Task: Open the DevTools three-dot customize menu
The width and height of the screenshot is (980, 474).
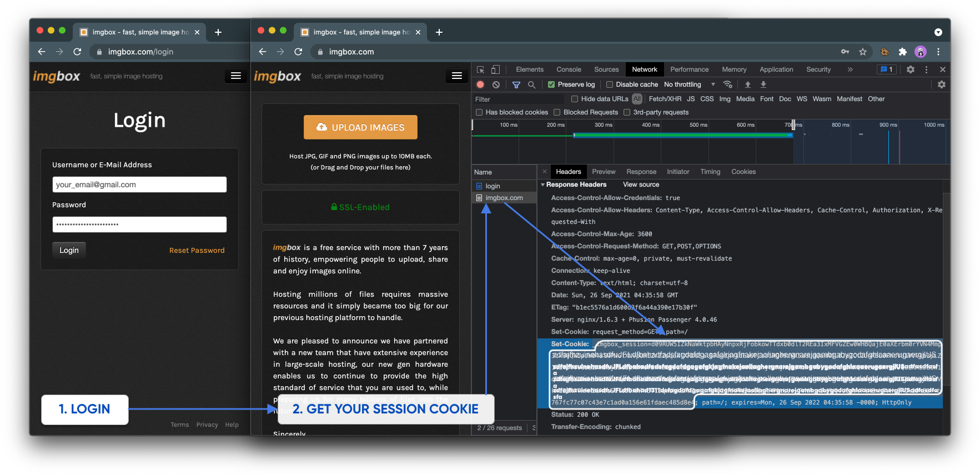Action: (x=926, y=69)
